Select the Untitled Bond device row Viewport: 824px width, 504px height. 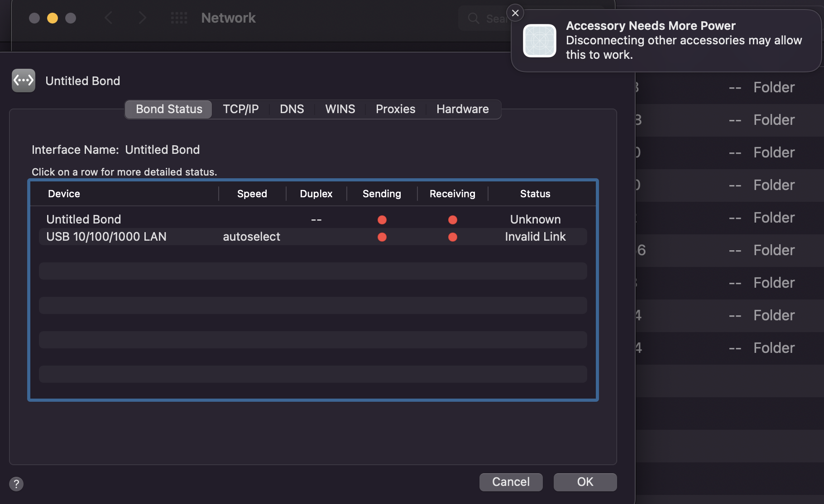click(x=84, y=219)
